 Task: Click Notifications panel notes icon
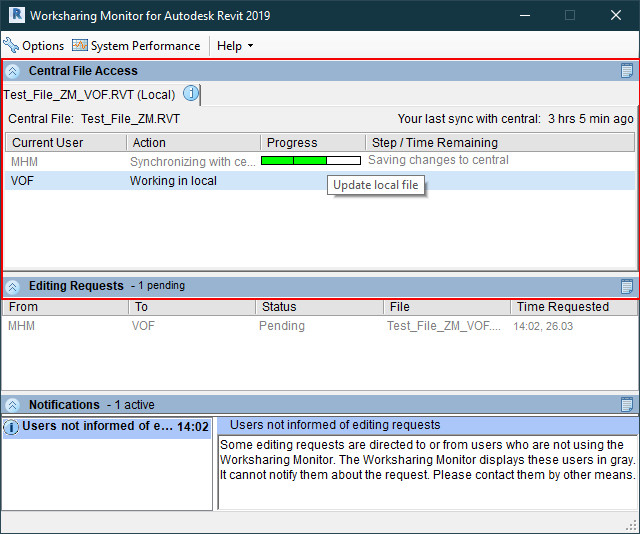tap(627, 405)
